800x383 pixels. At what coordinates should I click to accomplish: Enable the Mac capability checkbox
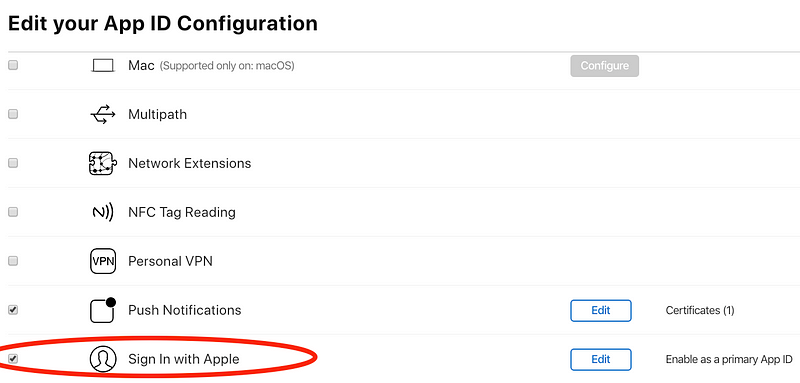click(13, 65)
